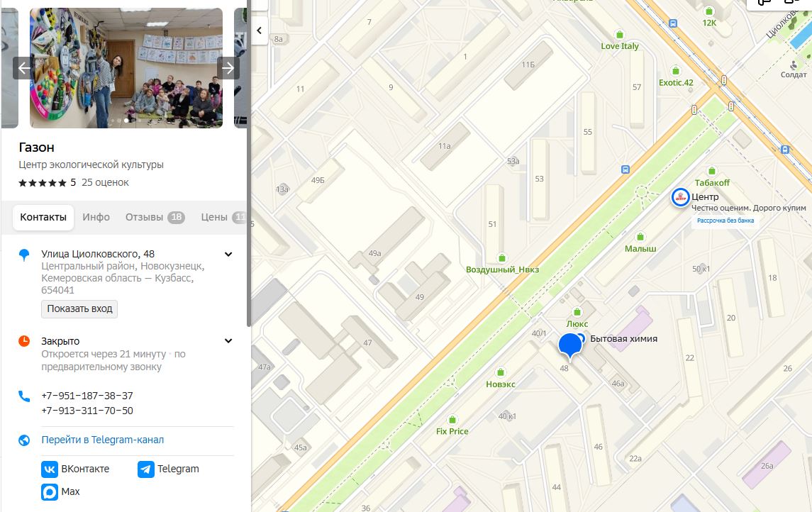Call the +7-951-187-38-37 phone number
The height and width of the screenshot is (512, 812).
(87, 396)
